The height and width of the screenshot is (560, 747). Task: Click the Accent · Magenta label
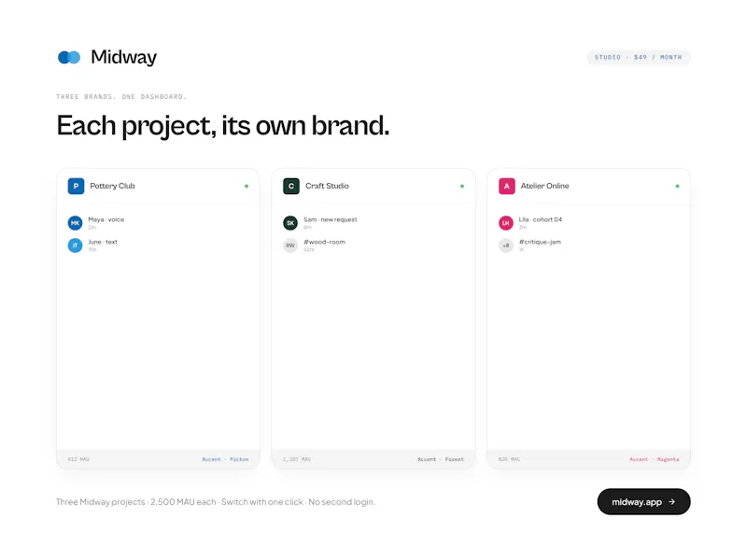(655, 459)
